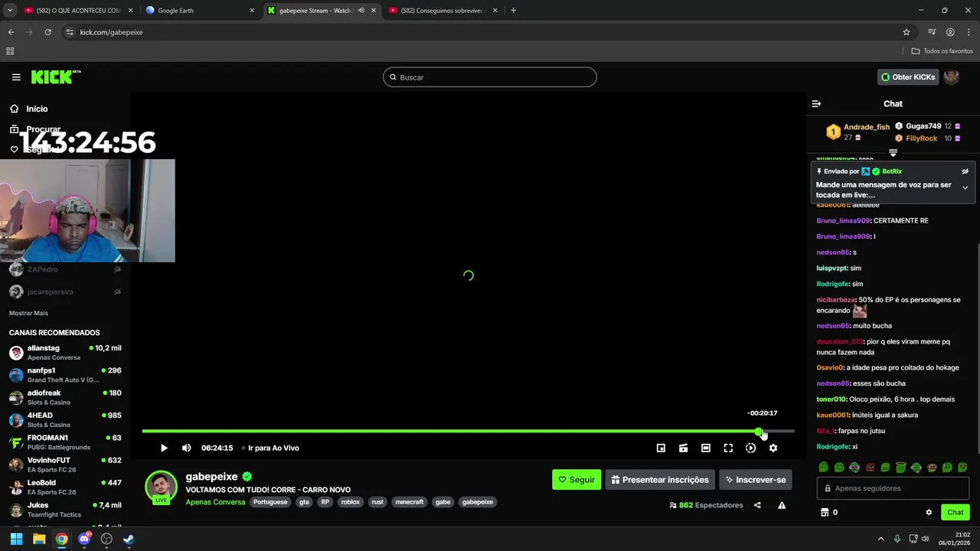This screenshot has width=980, height=551.
Task: Follow gabepeixe with Seguir button
Action: coord(577,480)
